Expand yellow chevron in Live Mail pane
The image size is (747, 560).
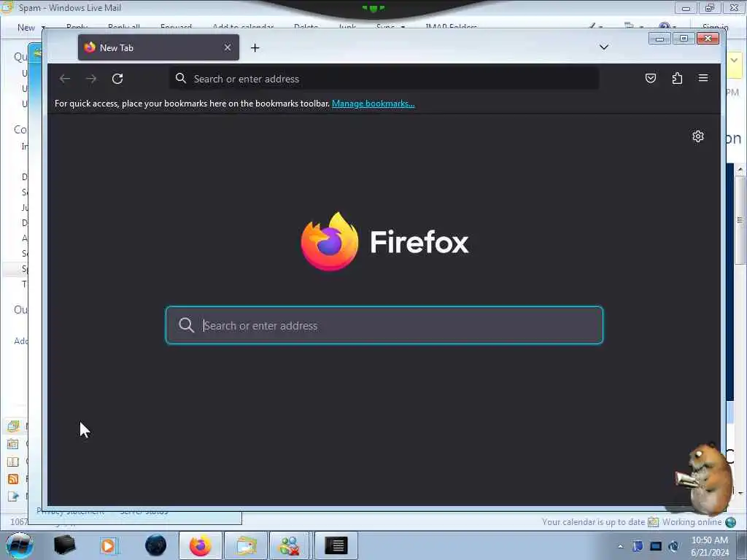(734, 61)
